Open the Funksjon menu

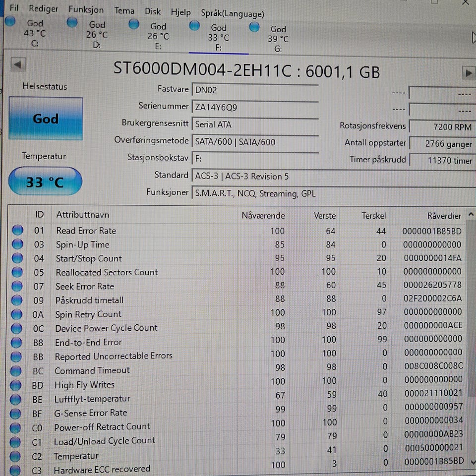click(86, 10)
